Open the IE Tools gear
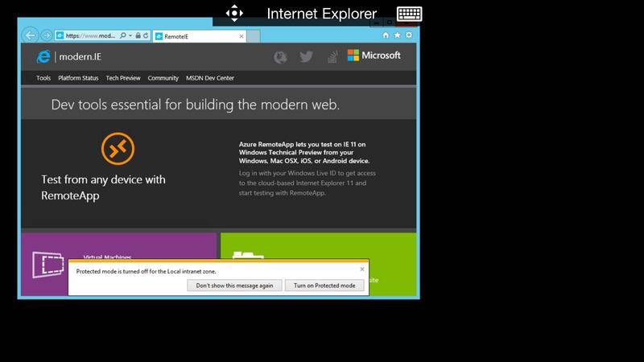 409,35
